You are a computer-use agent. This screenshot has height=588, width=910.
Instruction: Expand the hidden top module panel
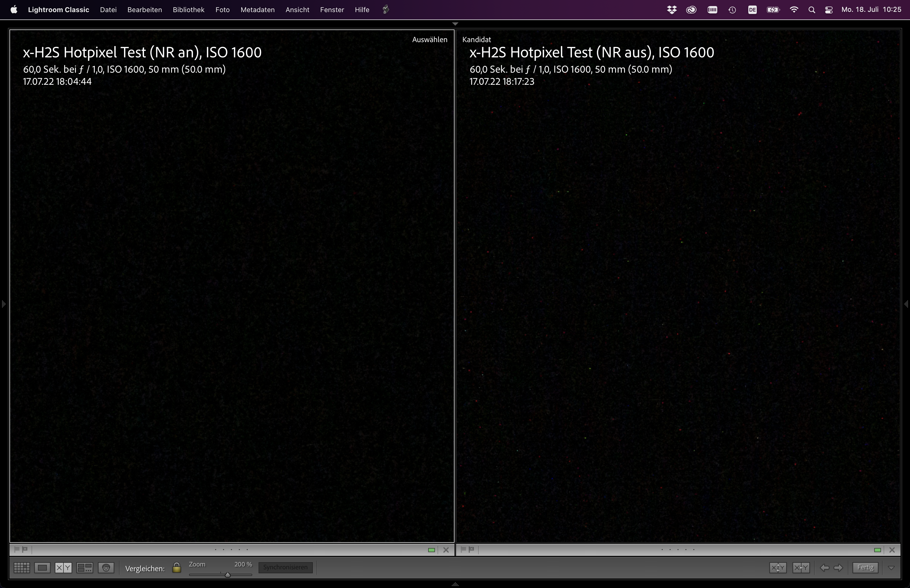click(455, 24)
